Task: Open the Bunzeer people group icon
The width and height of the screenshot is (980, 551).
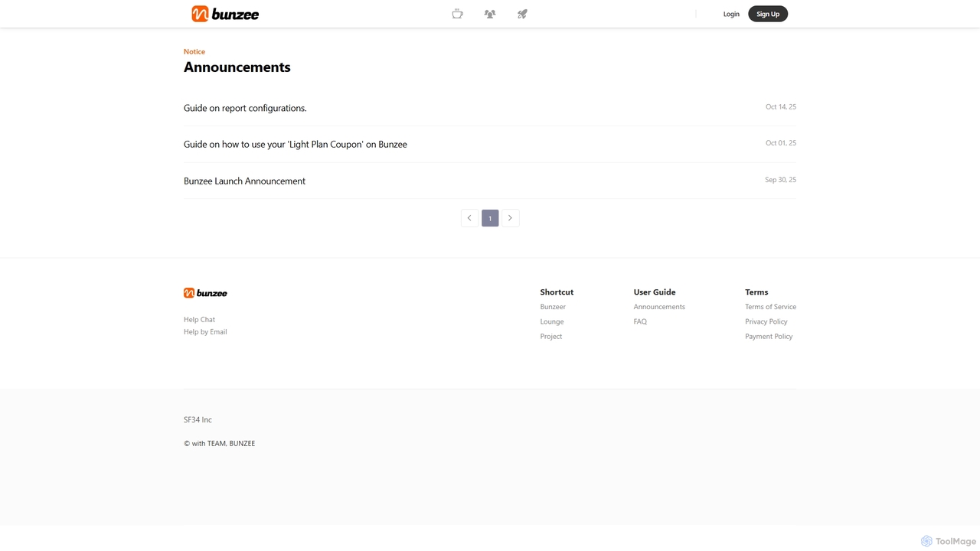Action: point(490,14)
